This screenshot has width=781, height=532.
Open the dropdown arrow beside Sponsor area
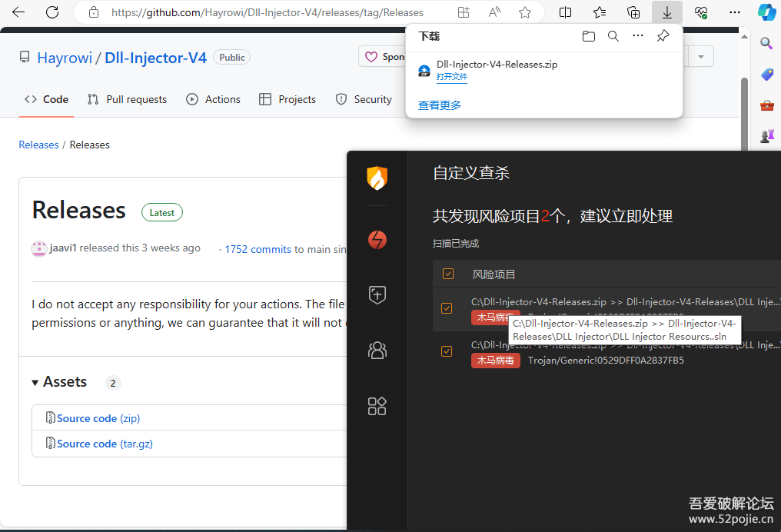tap(701, 57)
